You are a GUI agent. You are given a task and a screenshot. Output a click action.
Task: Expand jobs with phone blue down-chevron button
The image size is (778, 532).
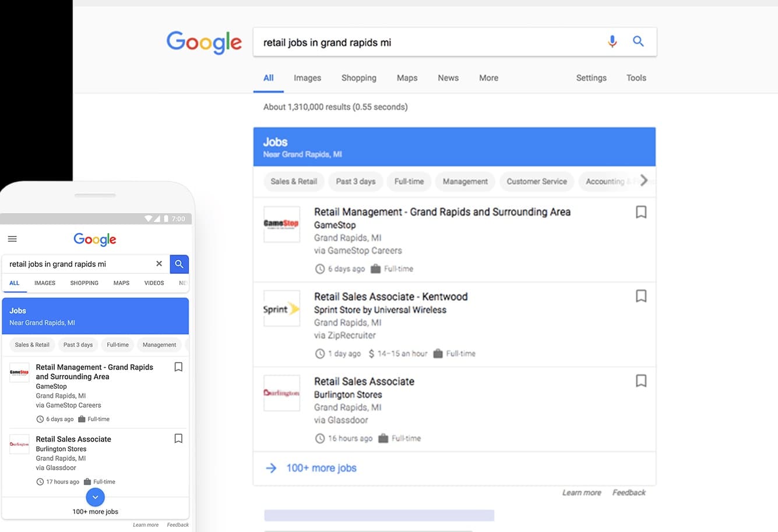[x=95, y=497]
